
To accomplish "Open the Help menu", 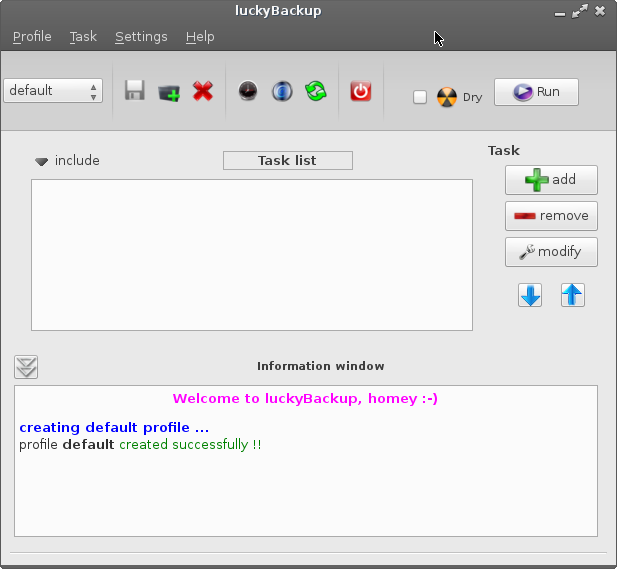I will click(x=200, y=37).
